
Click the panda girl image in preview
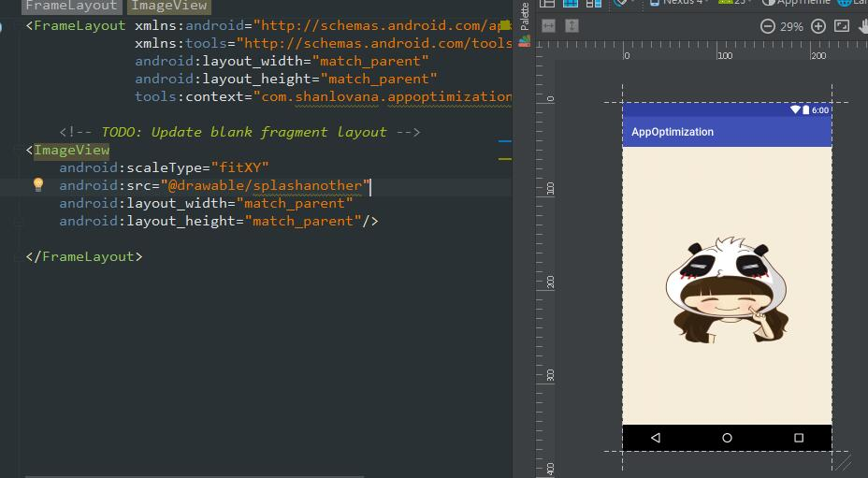[727, 289]
